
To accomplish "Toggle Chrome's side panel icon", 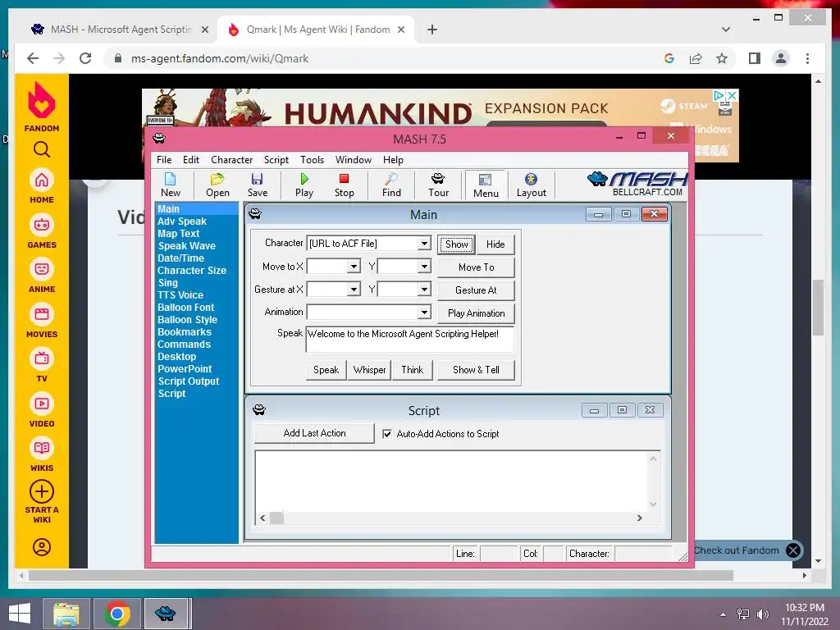I will coord(755,58).
